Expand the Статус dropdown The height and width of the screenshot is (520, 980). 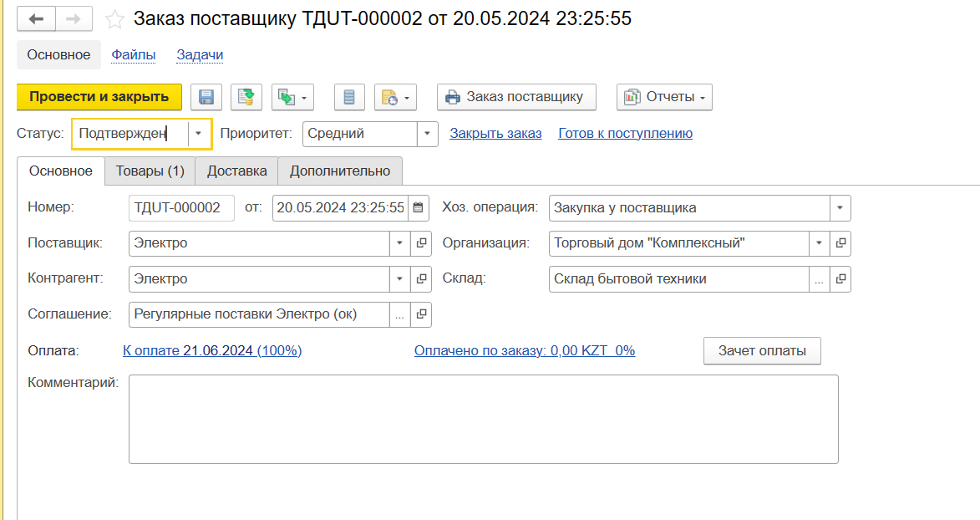click(199, 134)
